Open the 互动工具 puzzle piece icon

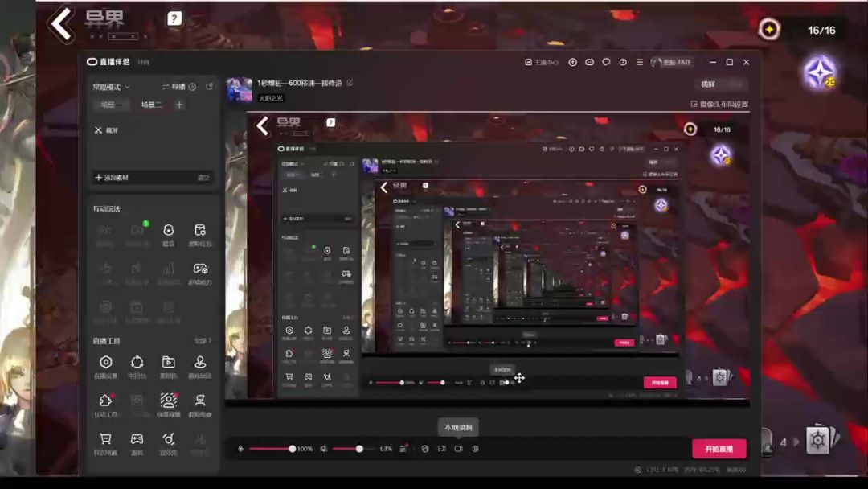click(x=105, y=401)
